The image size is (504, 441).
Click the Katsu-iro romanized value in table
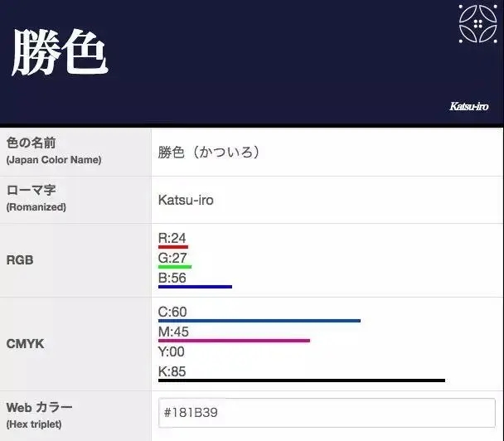point(186,200)
